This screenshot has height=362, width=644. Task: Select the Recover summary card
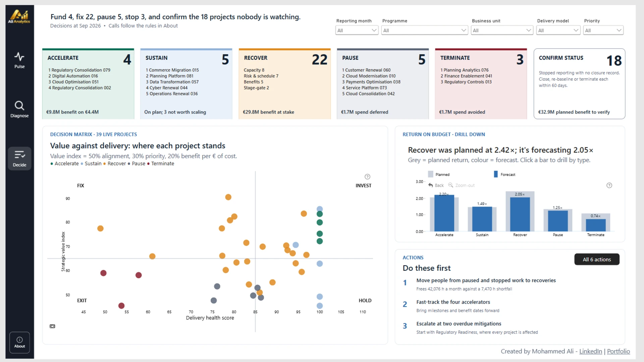coord(284,84)
